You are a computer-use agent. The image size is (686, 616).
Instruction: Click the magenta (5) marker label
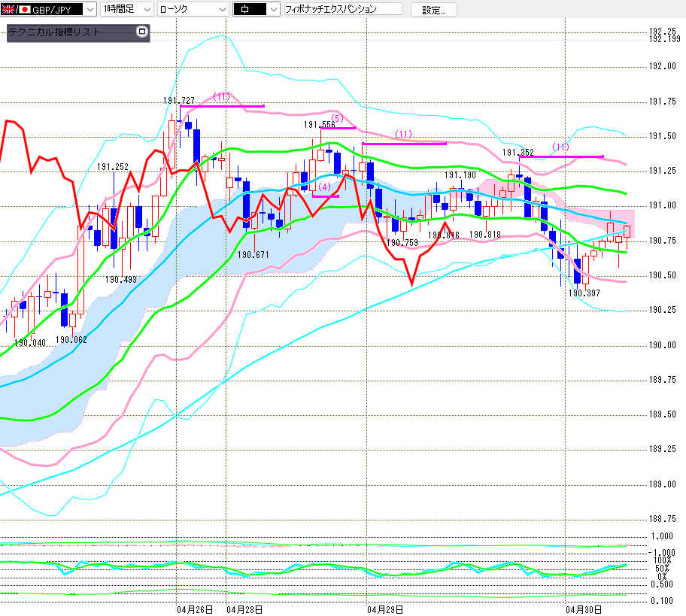pyautogui.click(x=337, y=118)
